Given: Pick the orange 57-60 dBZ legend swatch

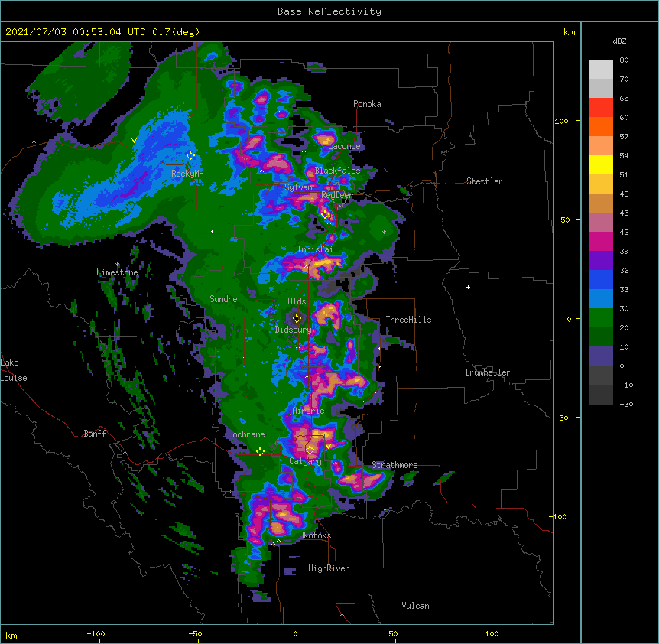Looking at the screenshot, I should point(601,126).
